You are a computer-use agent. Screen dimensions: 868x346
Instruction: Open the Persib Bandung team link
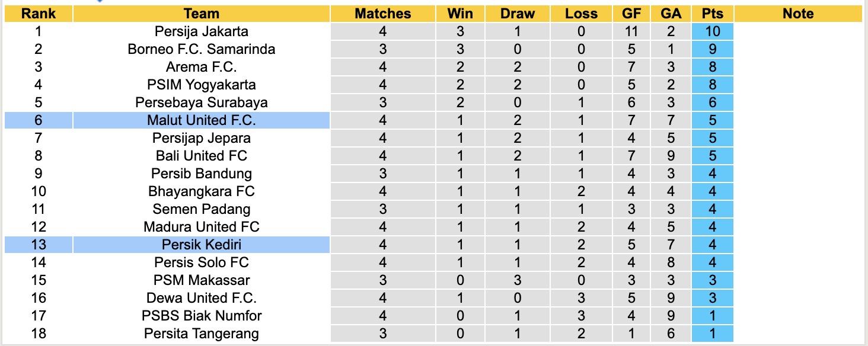click(x=202, y=174)
